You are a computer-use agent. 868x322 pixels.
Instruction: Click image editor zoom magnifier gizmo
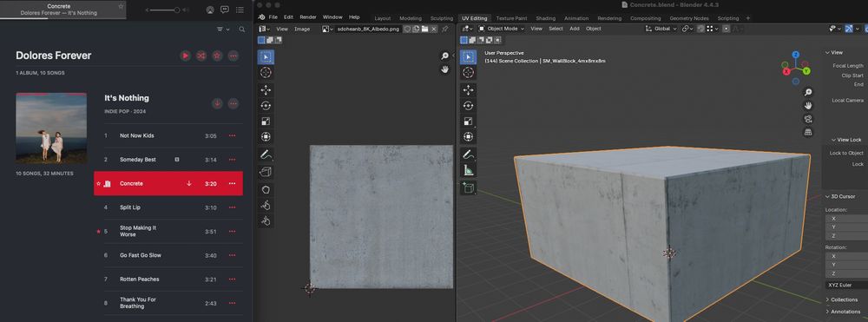pyautogui.click(x=444, y=56)
